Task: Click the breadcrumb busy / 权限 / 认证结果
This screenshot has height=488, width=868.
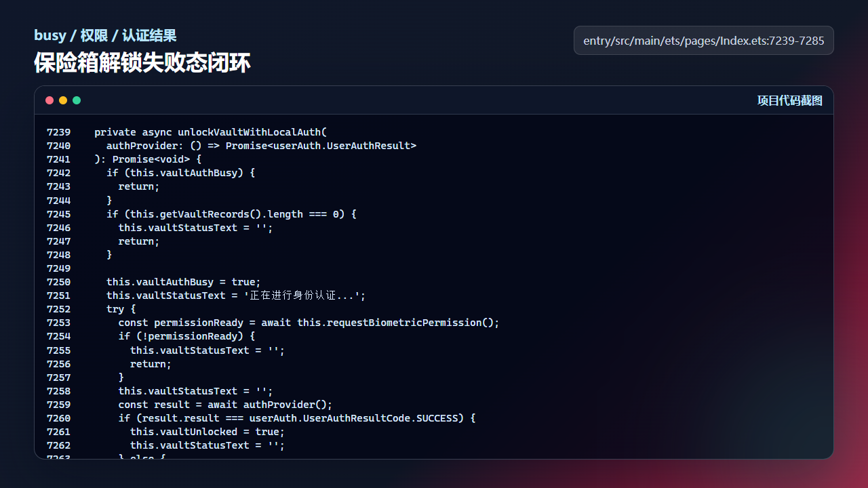Action: (105, 35)
